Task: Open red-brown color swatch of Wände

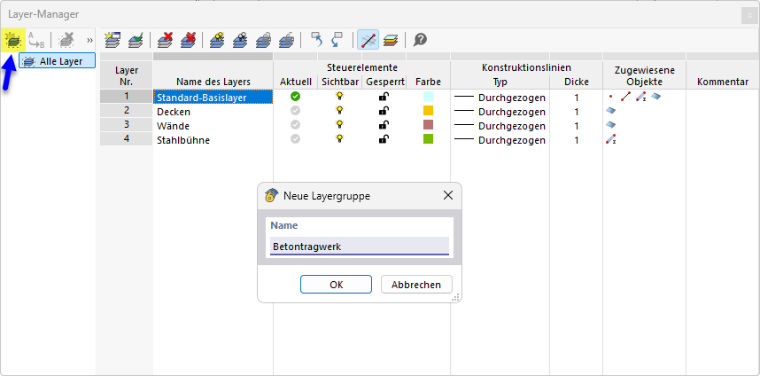Action: [x=428, y=125]
